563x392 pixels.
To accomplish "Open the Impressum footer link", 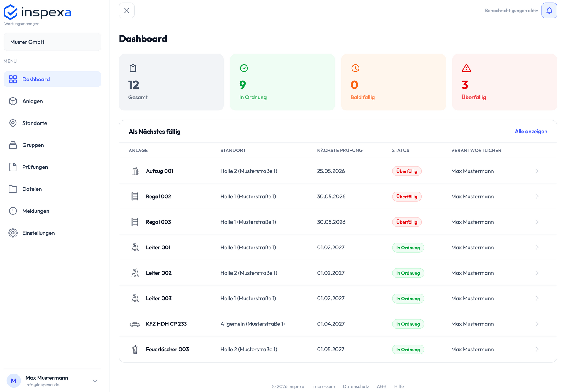I will tap(323, 386).
